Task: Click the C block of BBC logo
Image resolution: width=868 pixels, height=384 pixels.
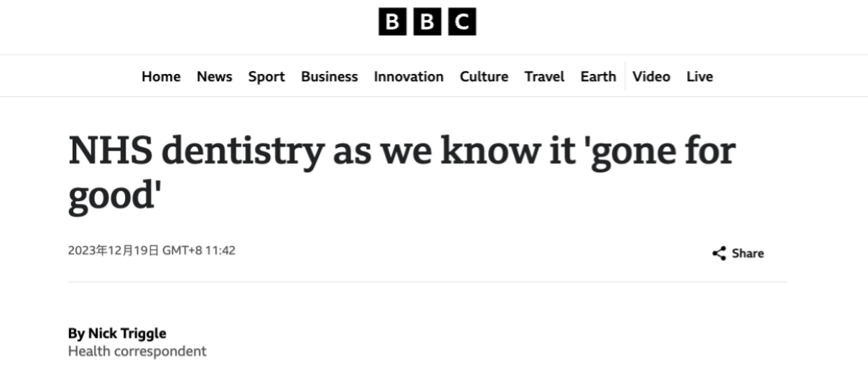Action: click(x=462, y=22)
